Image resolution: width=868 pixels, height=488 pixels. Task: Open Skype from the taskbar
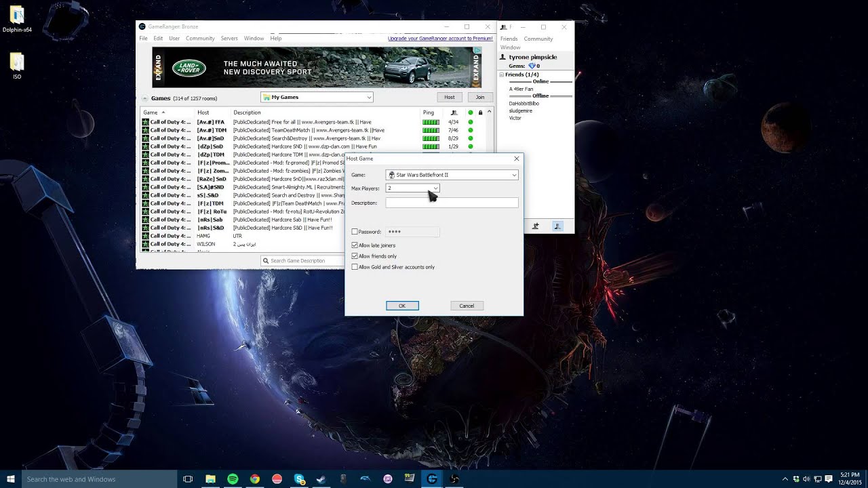(299, 479)
